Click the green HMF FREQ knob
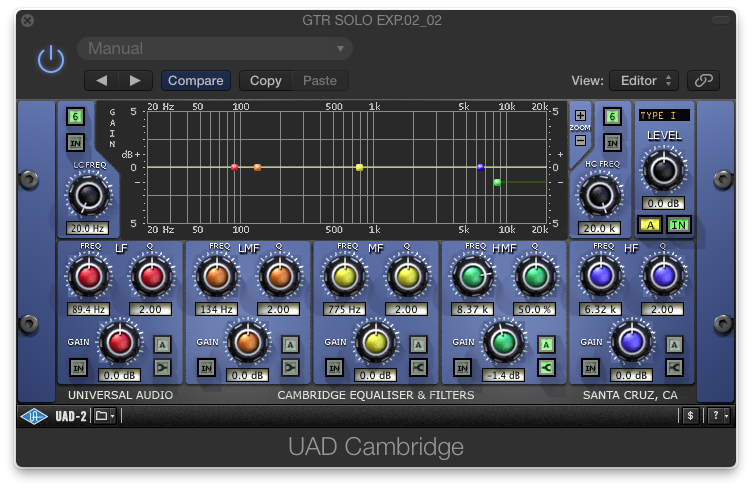Image resolution: width=752 pixels, height=489 pixels. point(473,277)
